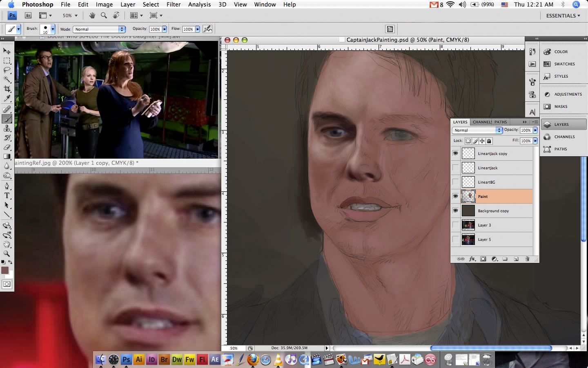Show Layer 5 visibility
Viewport: 588px width, 368px height.
pos(455,239)
